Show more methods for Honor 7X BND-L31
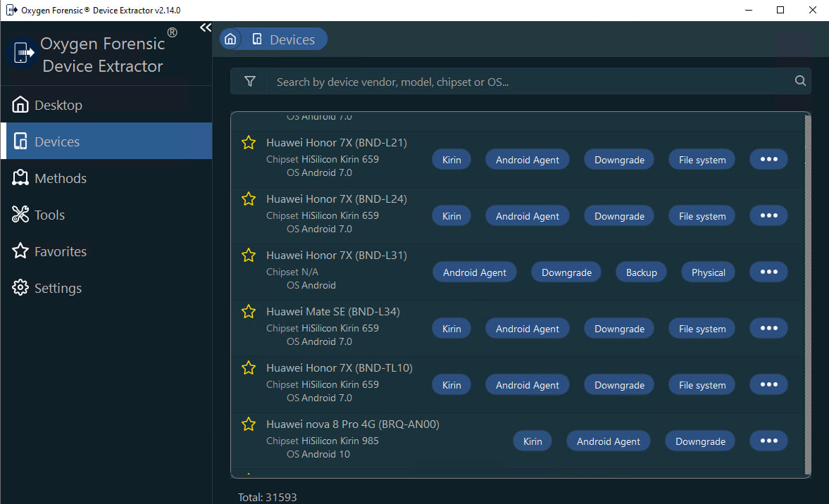The image size is (829, 504). (x=768, y=272)
